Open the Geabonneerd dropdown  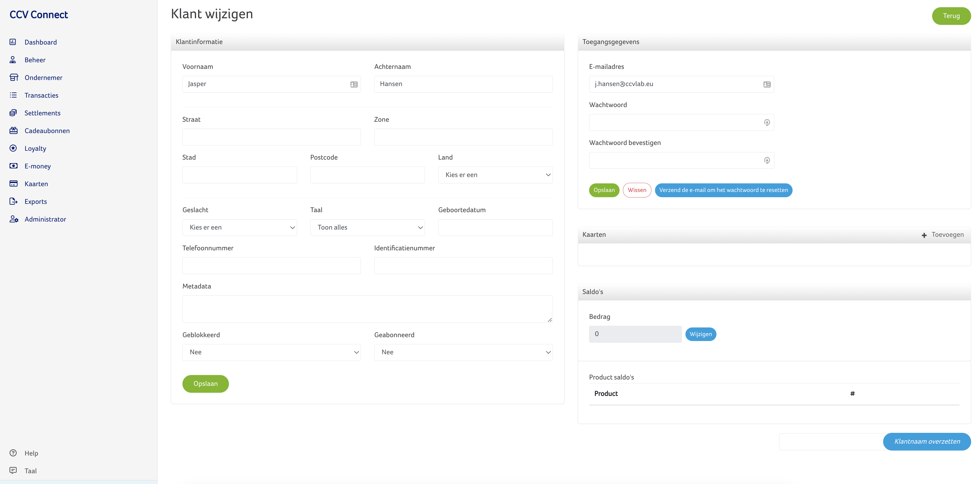click(x=463, y=352)
